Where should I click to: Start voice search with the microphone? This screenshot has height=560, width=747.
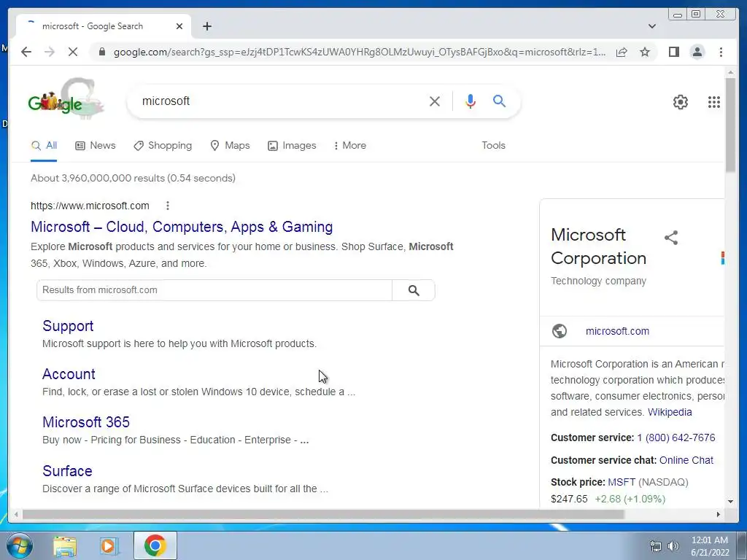click(x=471, y=101)
